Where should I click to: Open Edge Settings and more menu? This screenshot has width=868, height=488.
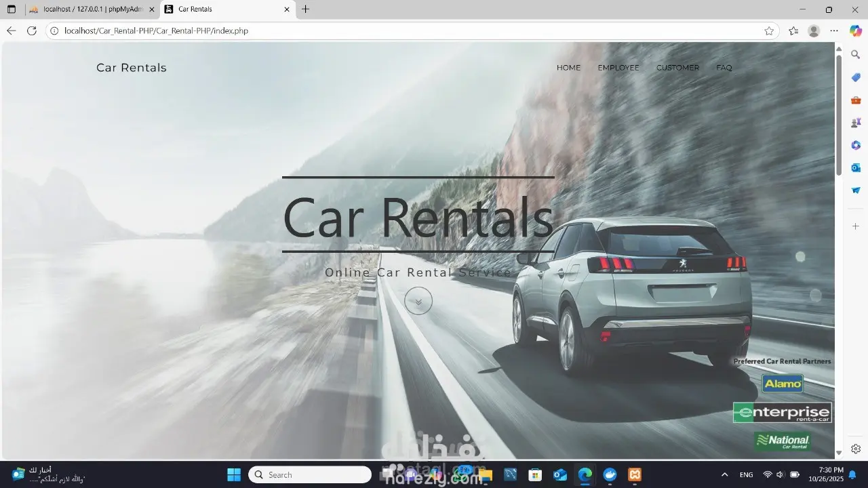(835, 30)
